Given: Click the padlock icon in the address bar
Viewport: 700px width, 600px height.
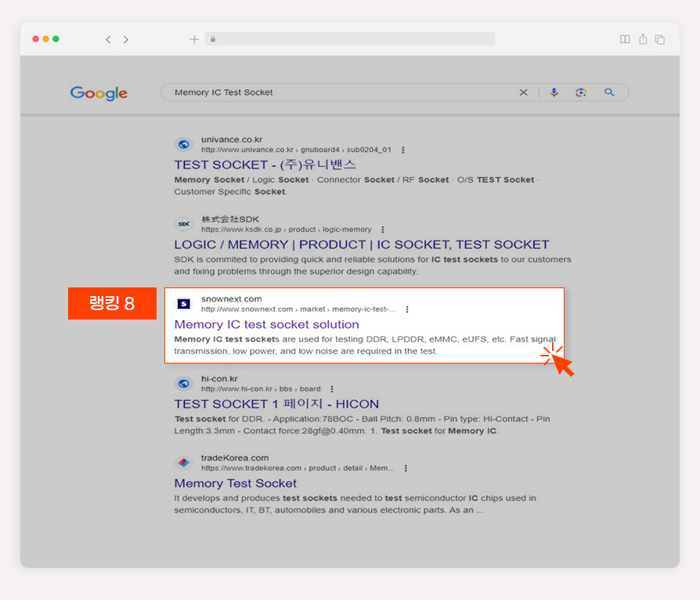Looking at the screenshot, I should tap(213, 39).
